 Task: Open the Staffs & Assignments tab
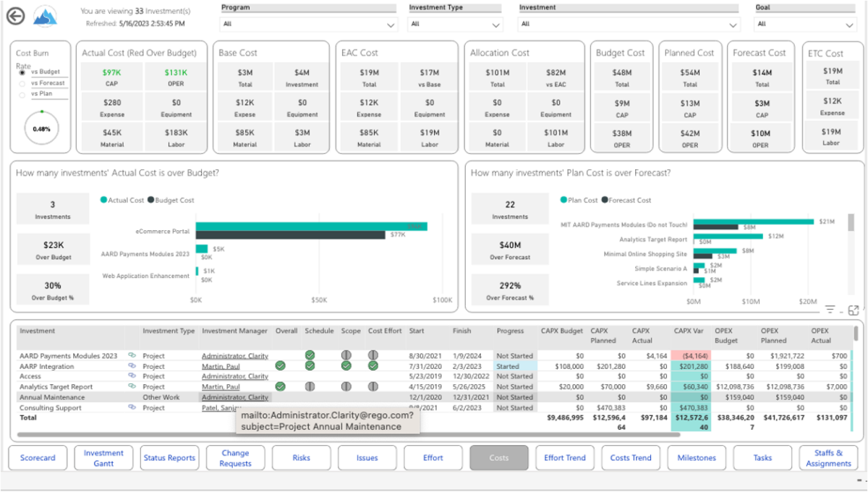[x=827, y=457]
